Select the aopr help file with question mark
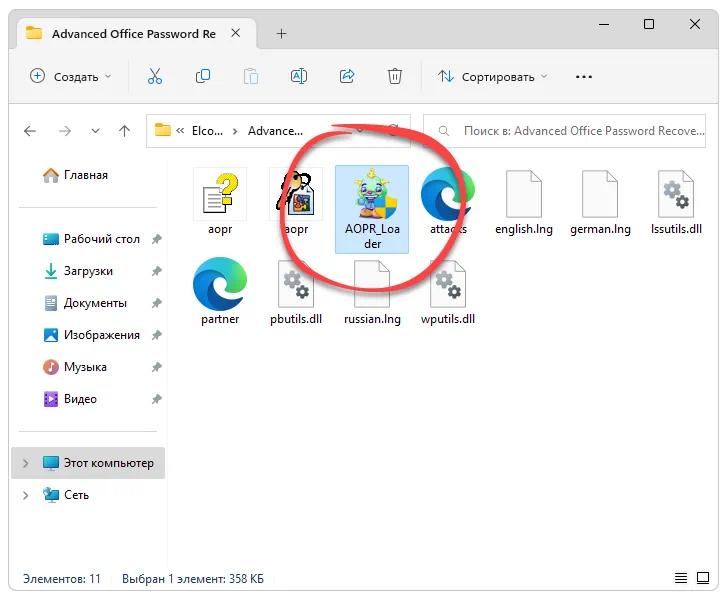This screenshot has width=727, height=597. point(220,202)
